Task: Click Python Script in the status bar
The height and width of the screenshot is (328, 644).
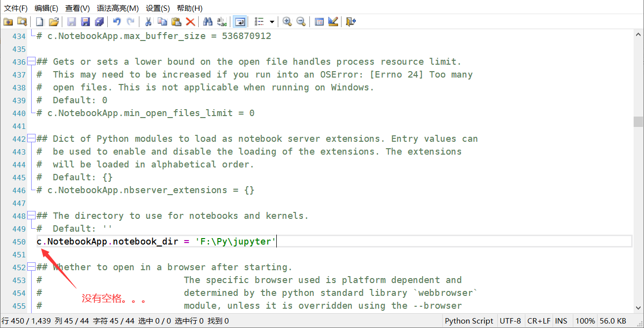Action: [469, 321]
